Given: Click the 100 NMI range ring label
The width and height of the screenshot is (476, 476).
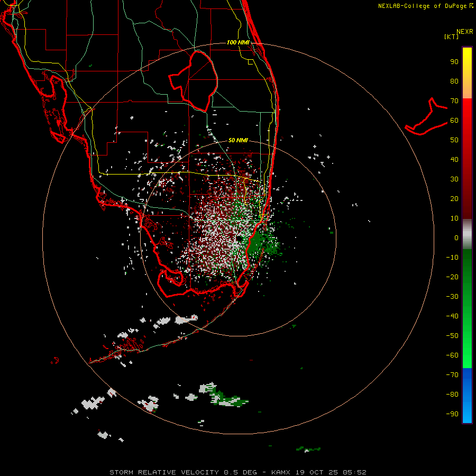Looking at the screenshot, I should click(x=238, y=42).
